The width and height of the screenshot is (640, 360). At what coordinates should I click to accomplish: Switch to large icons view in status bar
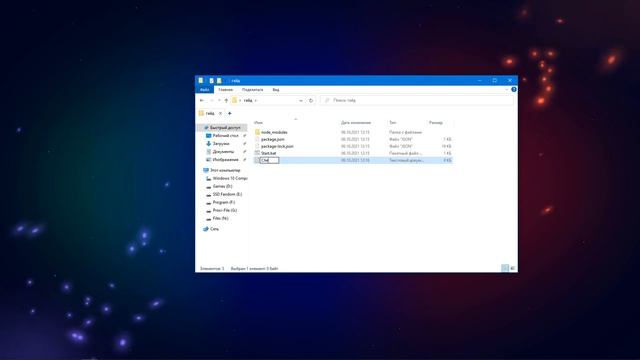(513, 268)
